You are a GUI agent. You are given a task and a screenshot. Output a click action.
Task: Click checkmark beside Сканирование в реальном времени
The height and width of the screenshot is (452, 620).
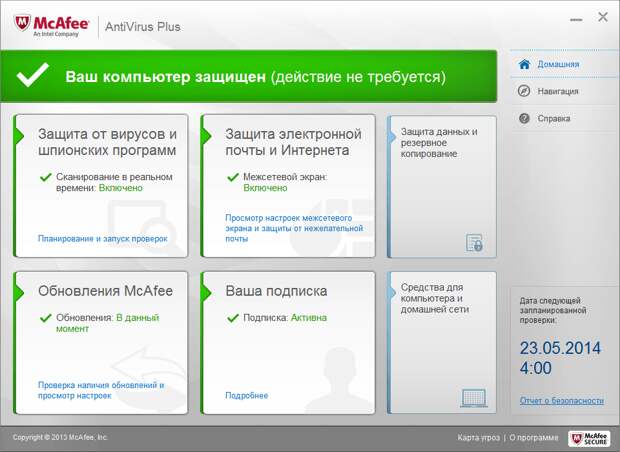pyautogui.click(x=46, y=177)
